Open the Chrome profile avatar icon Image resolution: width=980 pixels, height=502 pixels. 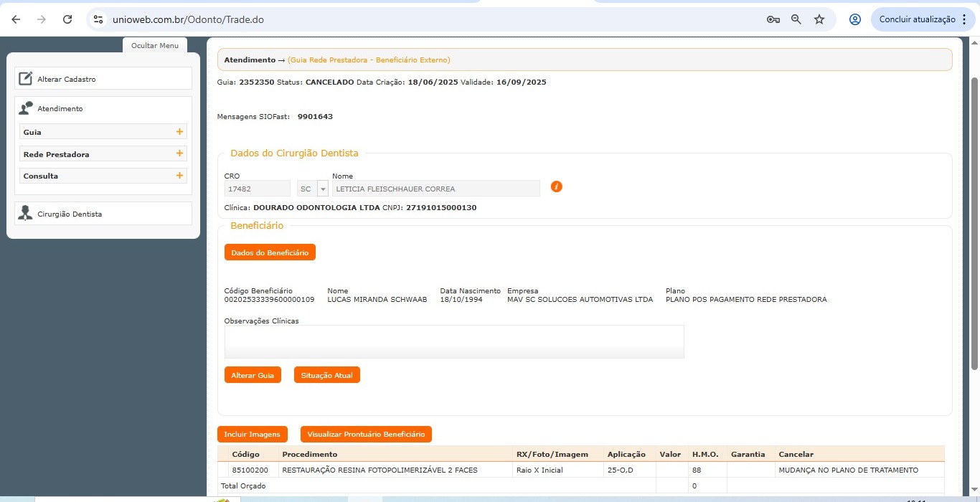coord(854,19)
